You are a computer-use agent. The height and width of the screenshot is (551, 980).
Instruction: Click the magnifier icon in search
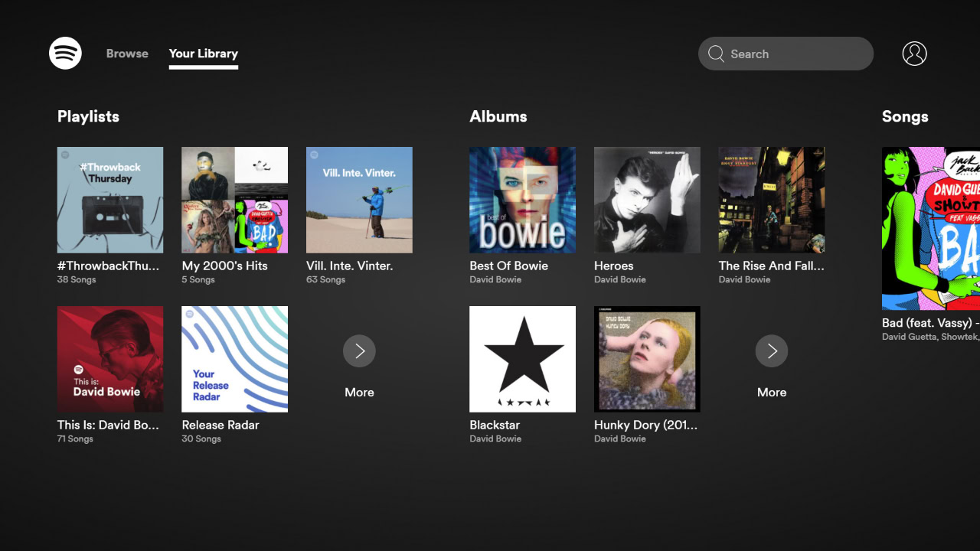pyautogui.click(x=716, y=54)
